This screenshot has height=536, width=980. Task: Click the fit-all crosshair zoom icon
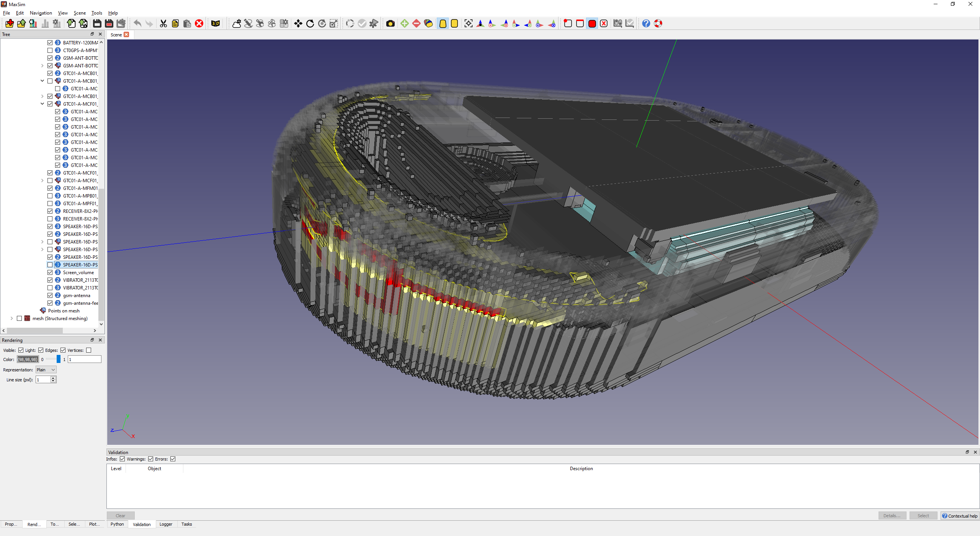coord(468,24)
